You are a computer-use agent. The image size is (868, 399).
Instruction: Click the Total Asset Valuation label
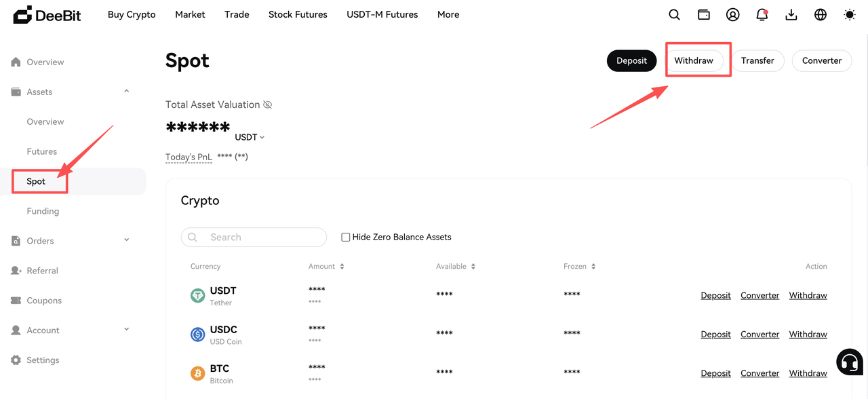pos(213,104)
